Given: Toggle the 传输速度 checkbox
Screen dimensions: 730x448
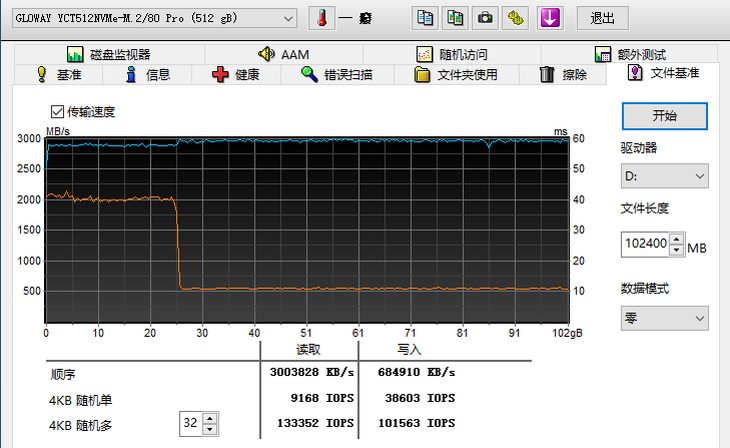Looking at the screenshot, I should [x=57, y=112].
